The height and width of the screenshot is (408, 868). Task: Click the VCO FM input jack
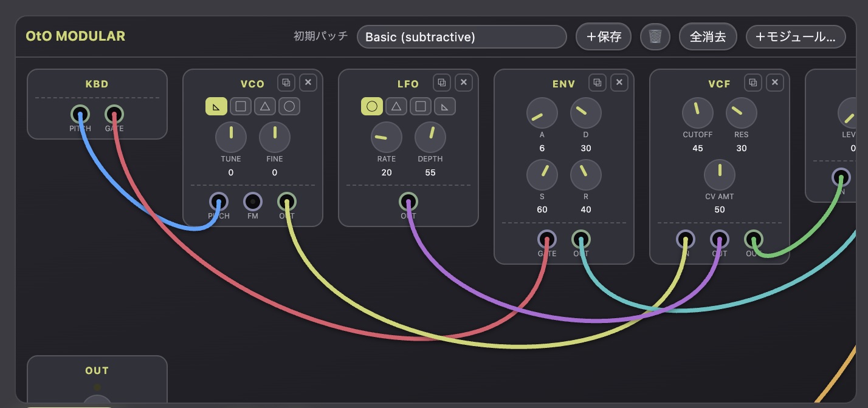[253, 202]
